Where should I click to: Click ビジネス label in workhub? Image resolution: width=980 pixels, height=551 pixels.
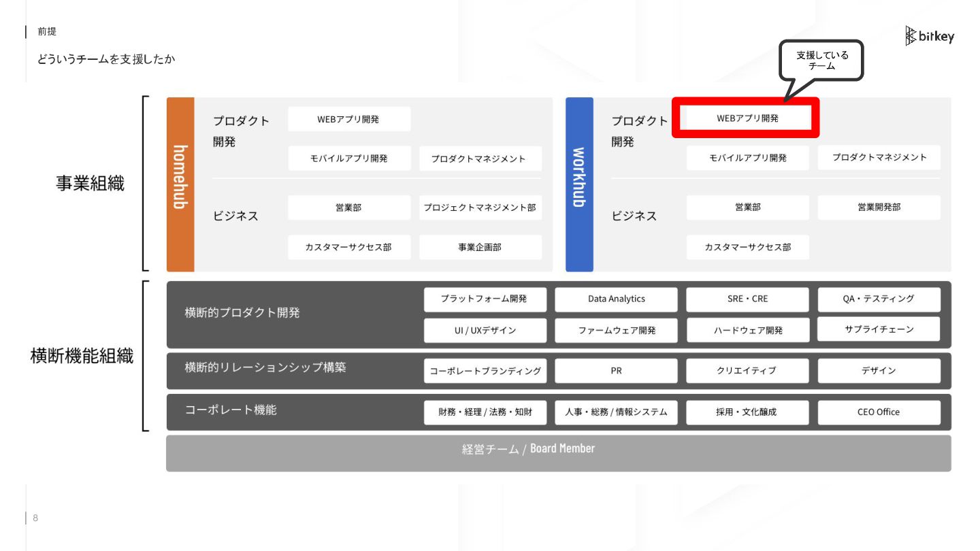pos(634,216)
